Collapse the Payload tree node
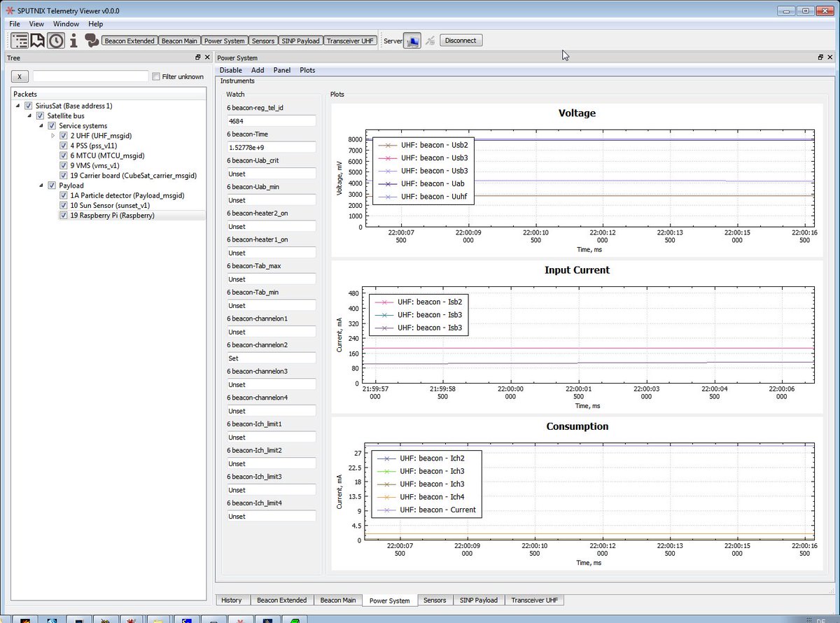 coord(41,185)
